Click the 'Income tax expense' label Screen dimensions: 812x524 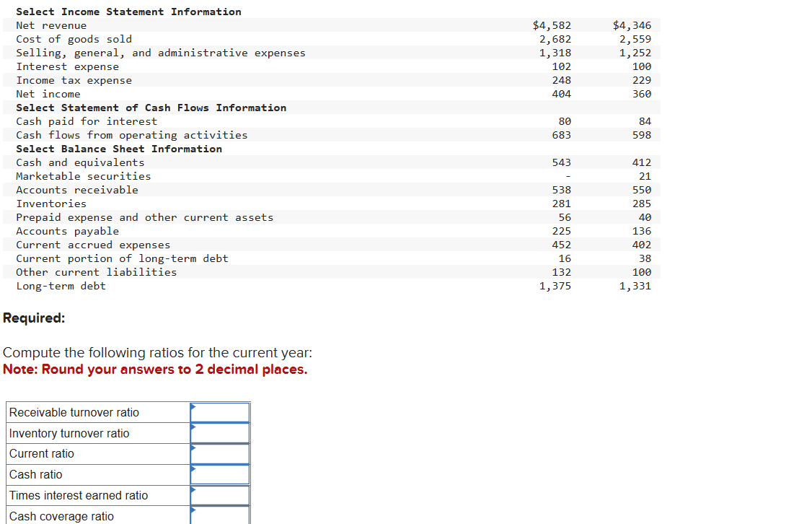click(x=74, y=80)
